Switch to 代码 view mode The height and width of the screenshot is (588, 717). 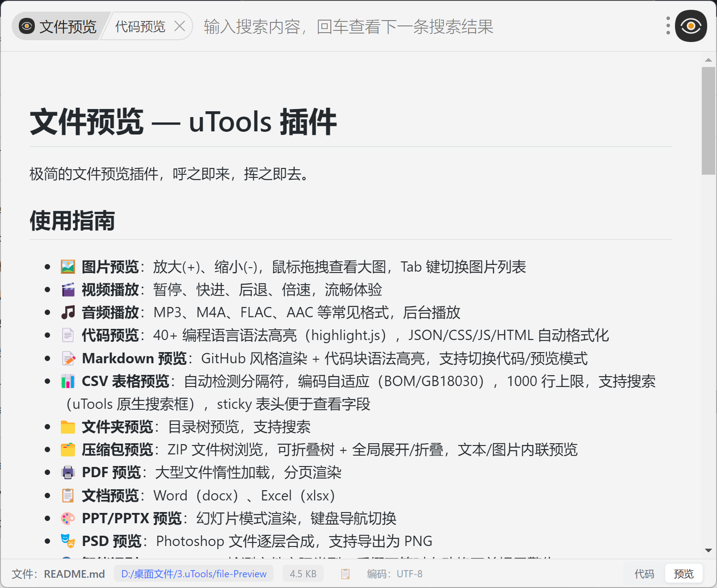pyautogui.click(x=644, y=574)
